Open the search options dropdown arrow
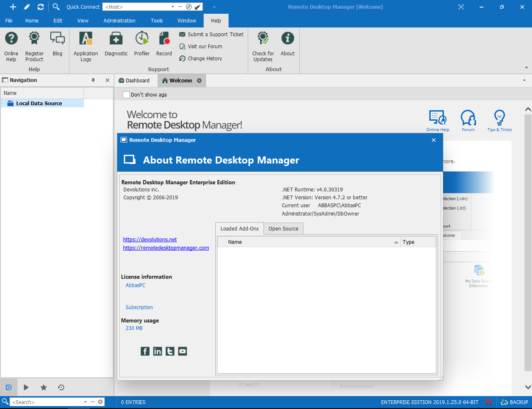532x409 pixels. point(85,402)
